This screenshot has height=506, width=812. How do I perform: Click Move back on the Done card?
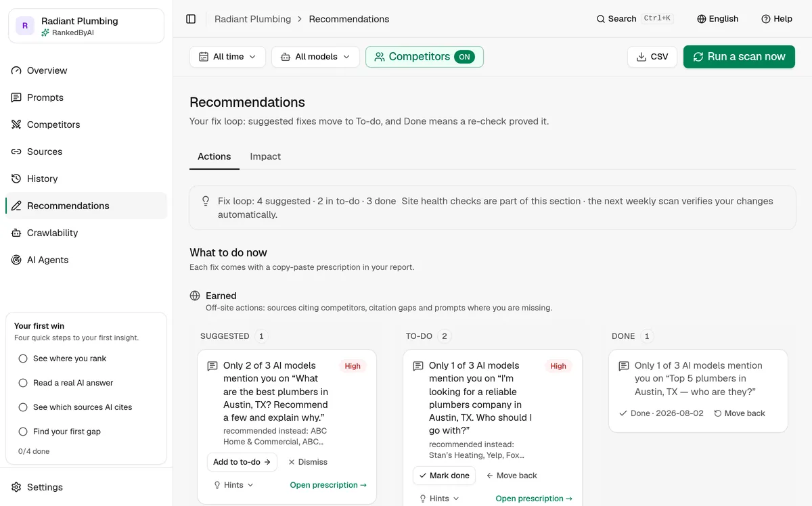[740, 413]
